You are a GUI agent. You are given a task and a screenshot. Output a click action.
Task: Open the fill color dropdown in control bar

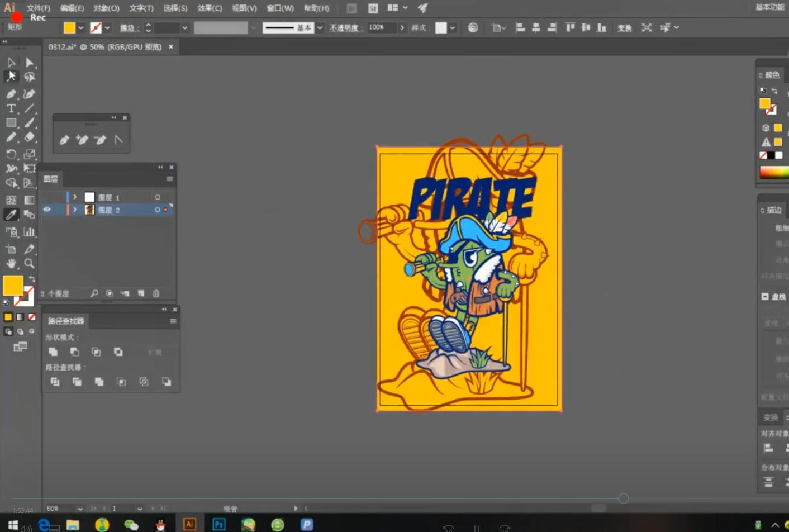(82, 28)
